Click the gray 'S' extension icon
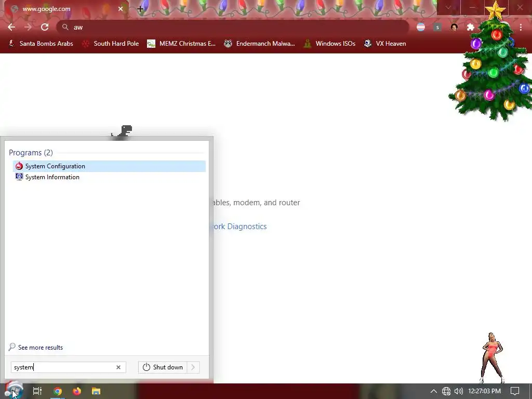 click(x=437, y=27)
